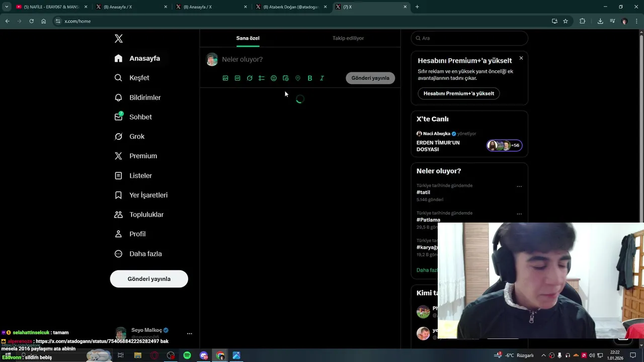Open Windows notification center
The height and width of the screenshot is (362, 644).
coord(634,355)
